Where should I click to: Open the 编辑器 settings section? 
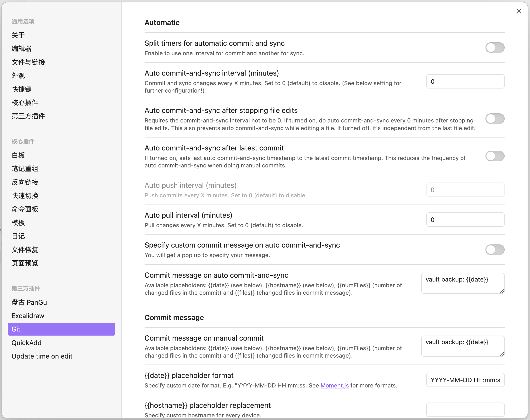coord(22,49)
